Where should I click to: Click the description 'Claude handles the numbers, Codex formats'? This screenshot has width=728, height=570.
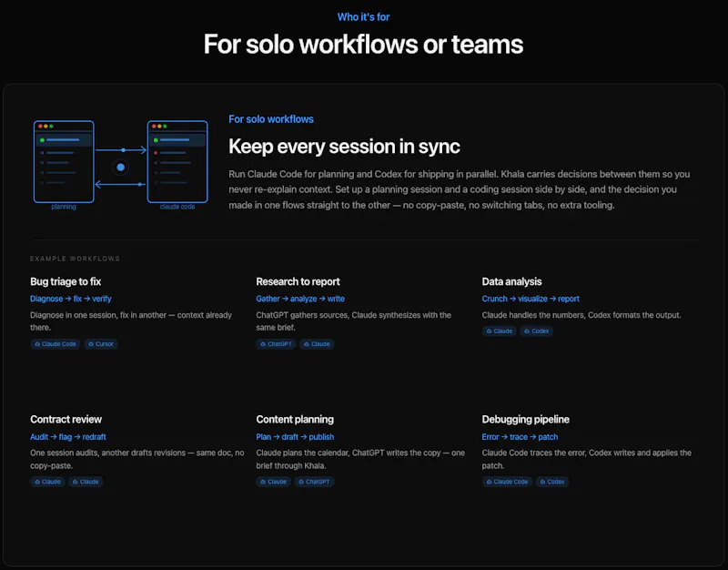pos(581,315)
